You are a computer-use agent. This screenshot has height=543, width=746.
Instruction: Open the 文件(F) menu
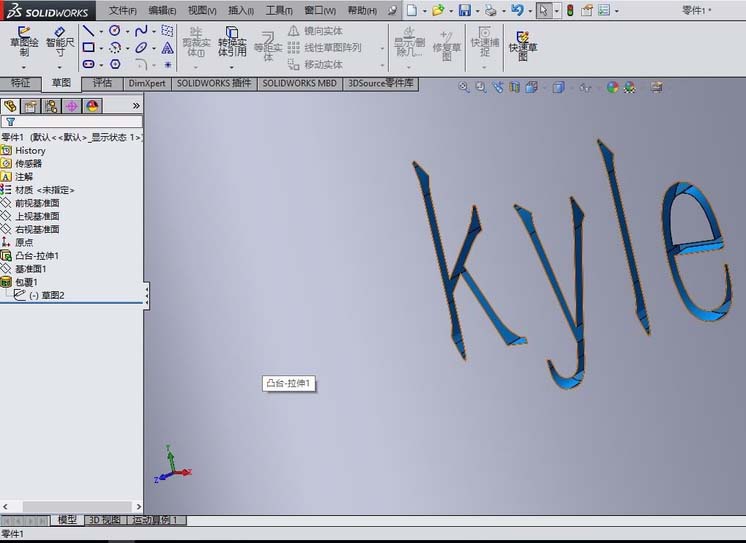coord(122,10)
